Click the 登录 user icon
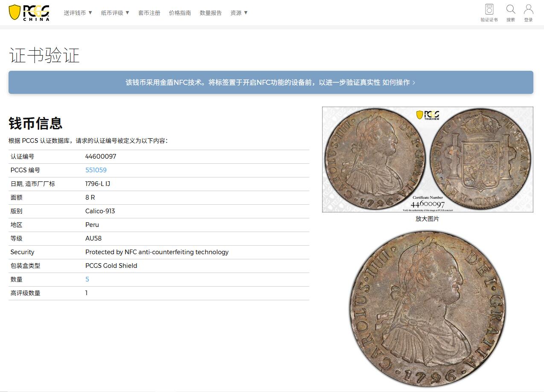Viewport: 544px width, 392px height. [x=528, y=13]
